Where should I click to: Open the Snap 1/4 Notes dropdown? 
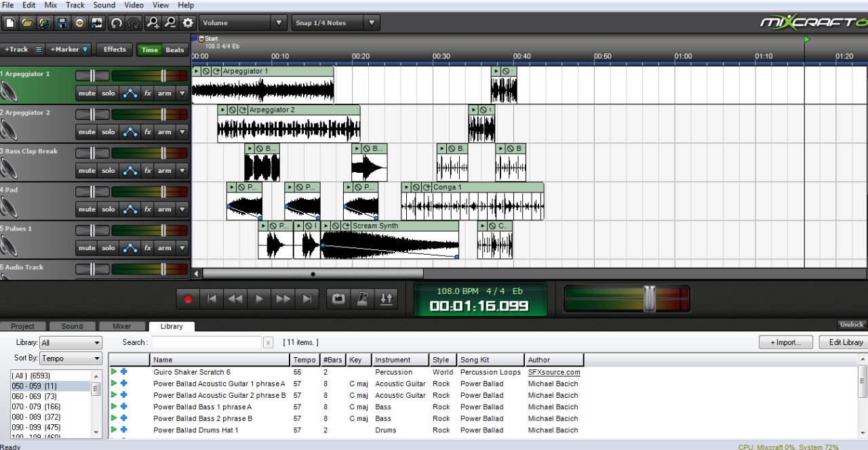pos(372,22)
